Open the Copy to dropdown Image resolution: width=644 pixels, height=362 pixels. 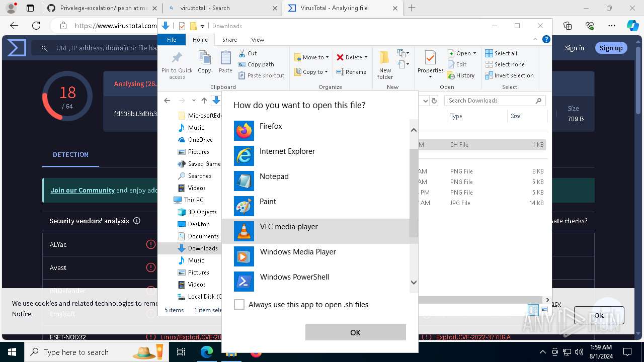point(311,72)
